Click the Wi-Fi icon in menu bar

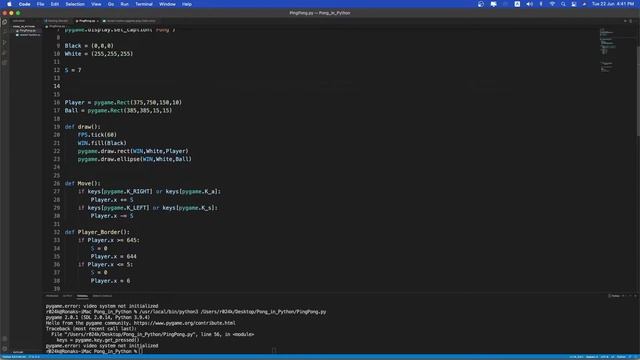click(x=552, y=4)
